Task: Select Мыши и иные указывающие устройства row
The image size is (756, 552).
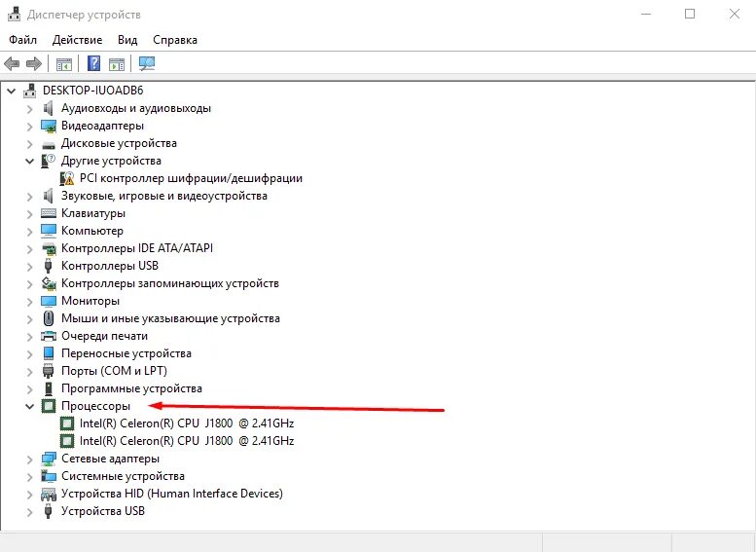Action: pos(170,318)
